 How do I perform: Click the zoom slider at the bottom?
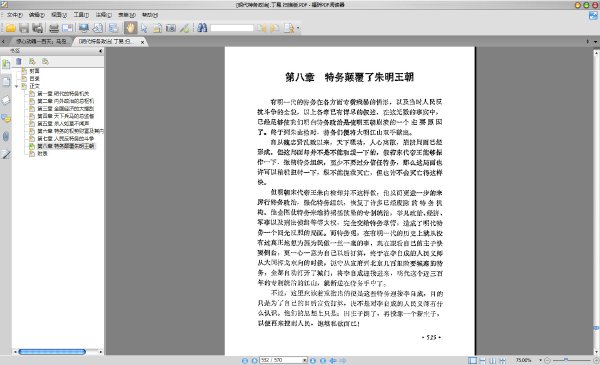coord(571,360)
